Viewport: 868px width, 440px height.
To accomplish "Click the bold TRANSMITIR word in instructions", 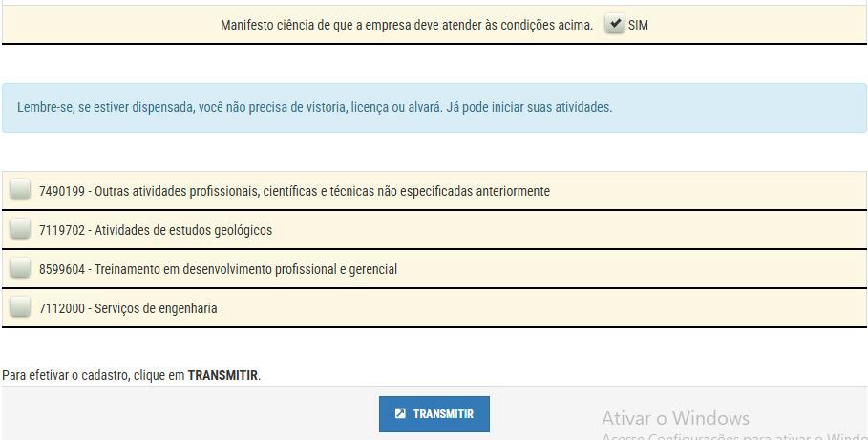I will tap(222, 375).
